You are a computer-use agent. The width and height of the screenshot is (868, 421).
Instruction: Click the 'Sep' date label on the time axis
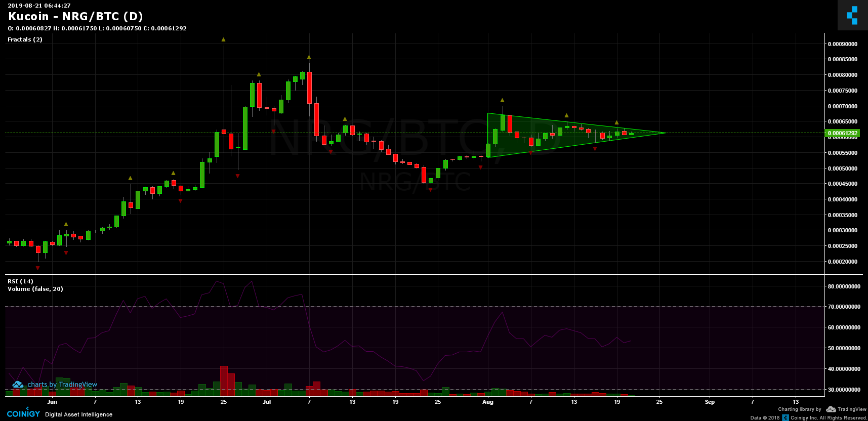click(710, 402)
